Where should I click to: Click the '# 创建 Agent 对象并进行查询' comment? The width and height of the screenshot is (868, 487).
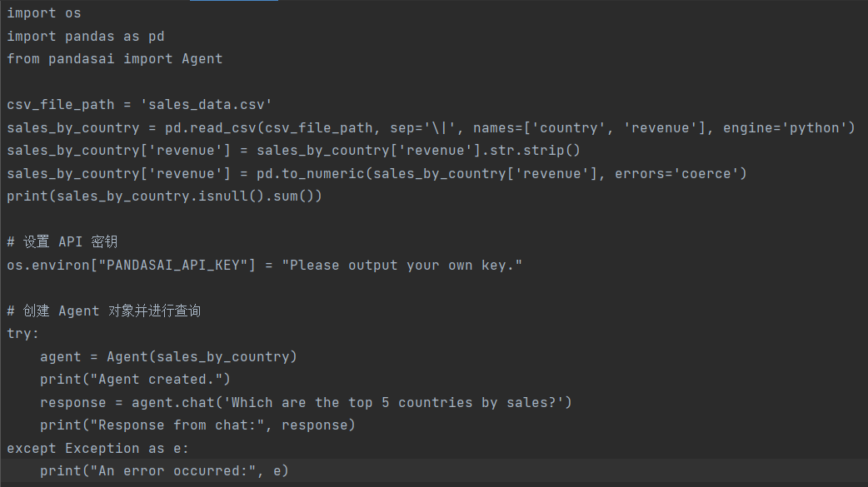tap(104, 311)
